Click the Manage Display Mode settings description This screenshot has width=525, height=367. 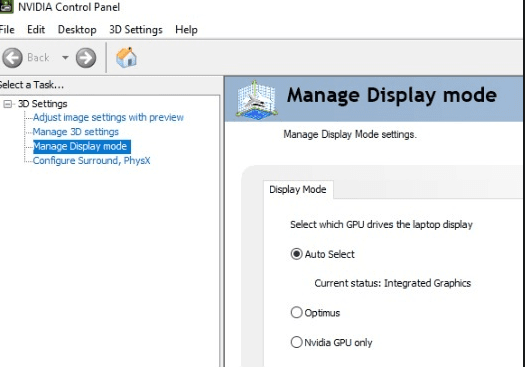[x=350, y=135]
